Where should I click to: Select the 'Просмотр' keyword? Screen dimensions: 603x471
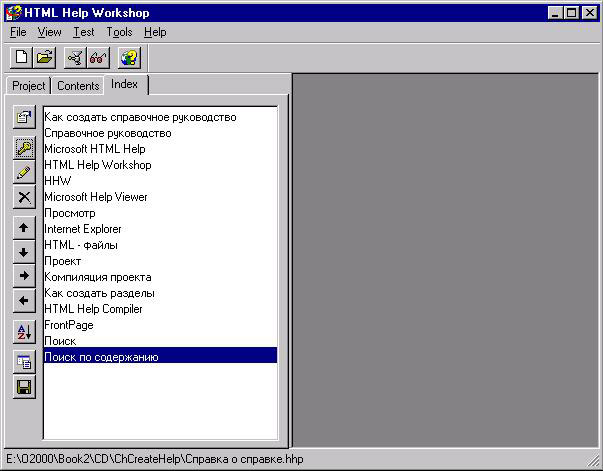(160, 213)
